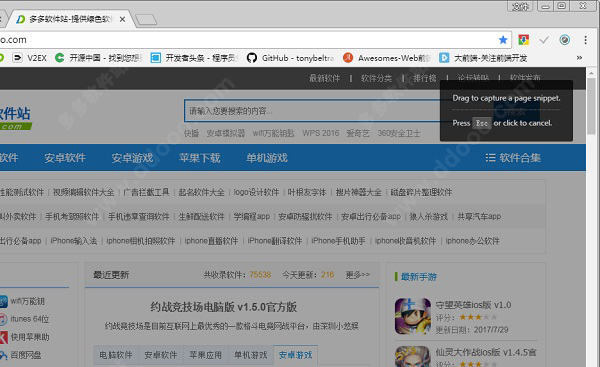This screenshot has height=367, width=600.
Task: Open a new browser tab
Action: tap(146, 20)
